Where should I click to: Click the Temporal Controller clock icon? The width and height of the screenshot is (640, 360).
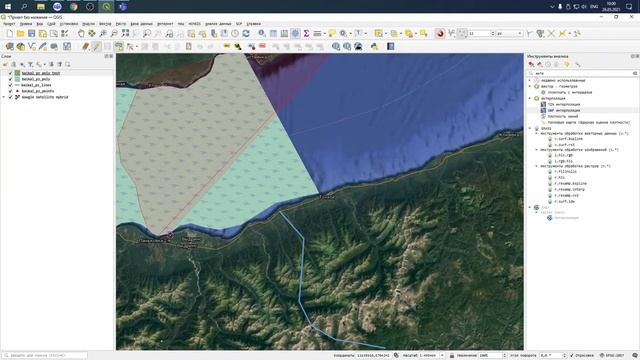(235, 33)
